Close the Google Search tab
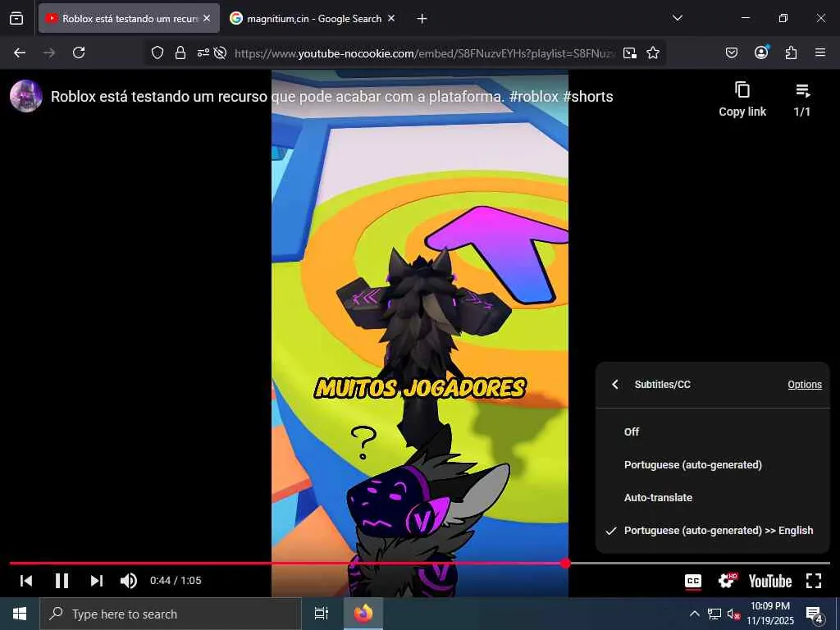 point(391,18)
